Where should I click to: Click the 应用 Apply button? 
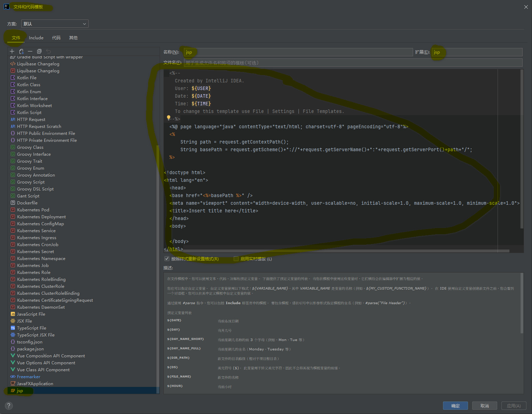click(514, 406)
